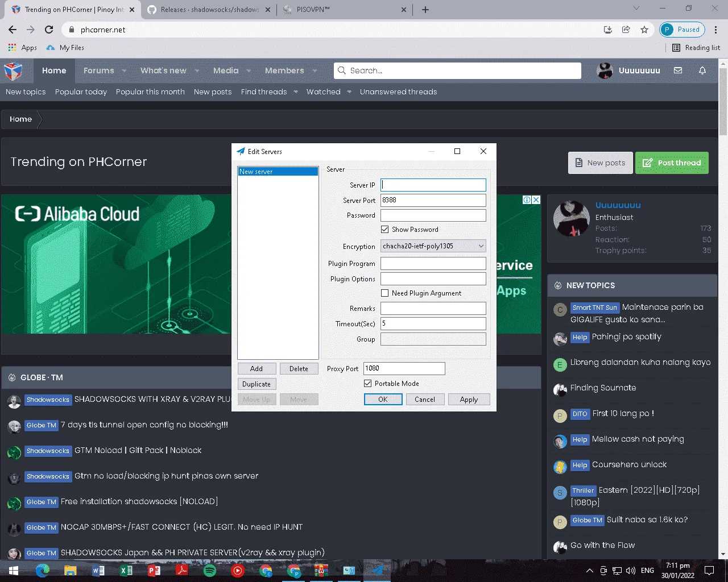Image resolution: width=728 pixels, height=582 pixels.
Task: Open the Coursehero unlock thread
Action: pos(629,464)
